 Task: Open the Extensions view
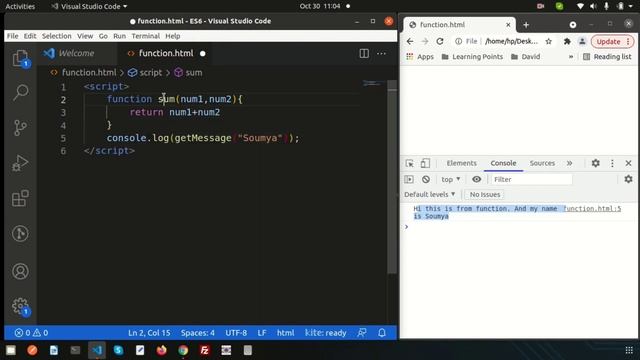[x=20, y=198]
